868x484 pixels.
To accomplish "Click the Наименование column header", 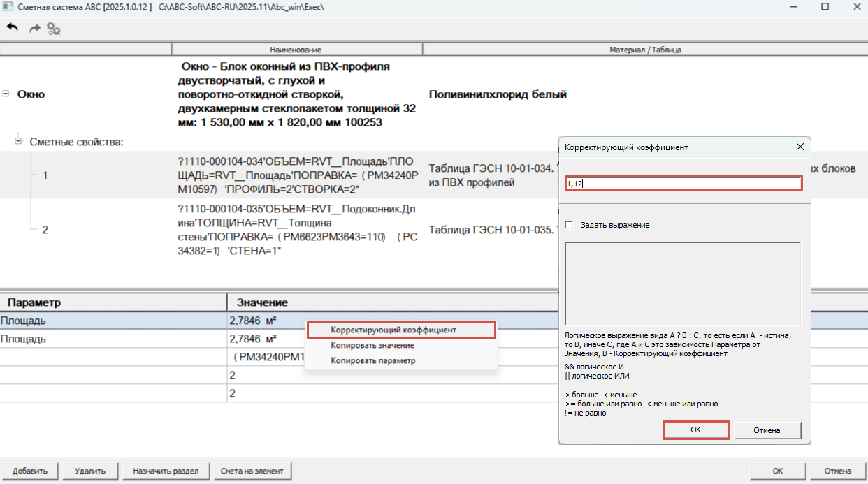I will pos(296,50).
